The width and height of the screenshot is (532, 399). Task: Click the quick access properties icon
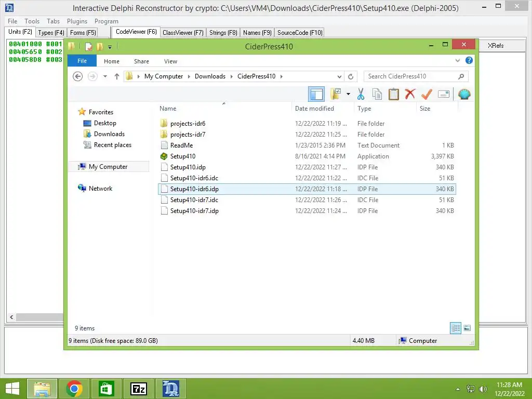88,46
